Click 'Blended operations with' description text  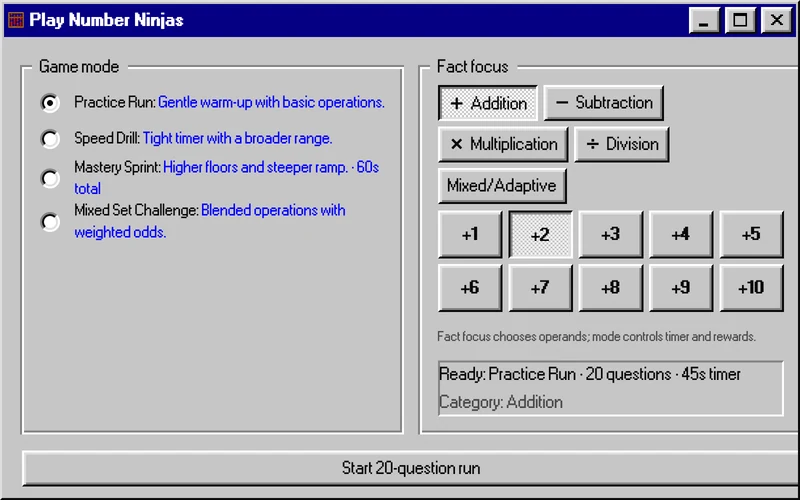click(273, 210)
